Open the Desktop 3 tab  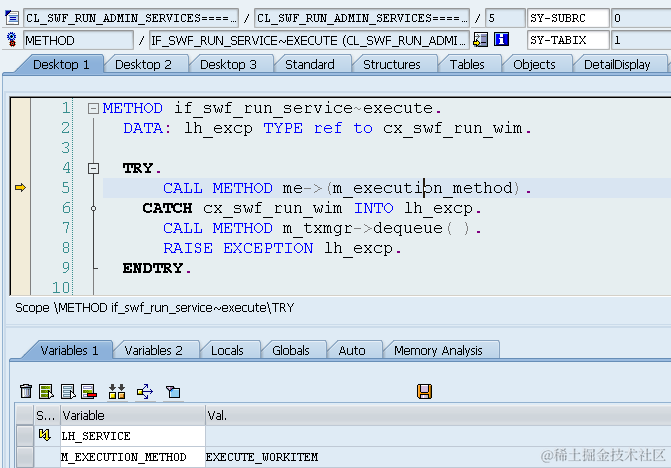(x=228, y=65)
